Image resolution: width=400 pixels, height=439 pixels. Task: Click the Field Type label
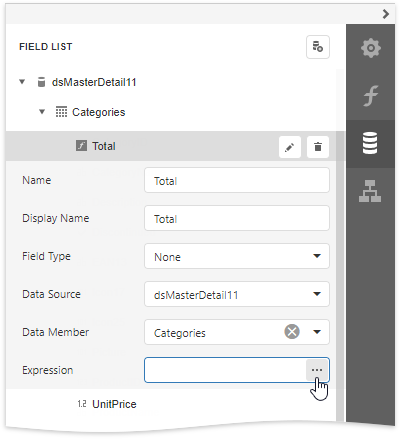46,256
